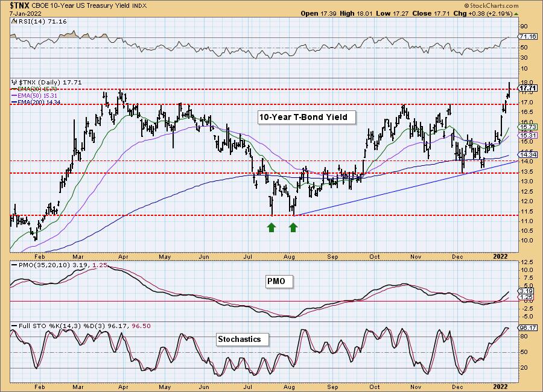543x392 pixels.
Task: Click the 20 stochastics axis label
Action: (524, 368)
